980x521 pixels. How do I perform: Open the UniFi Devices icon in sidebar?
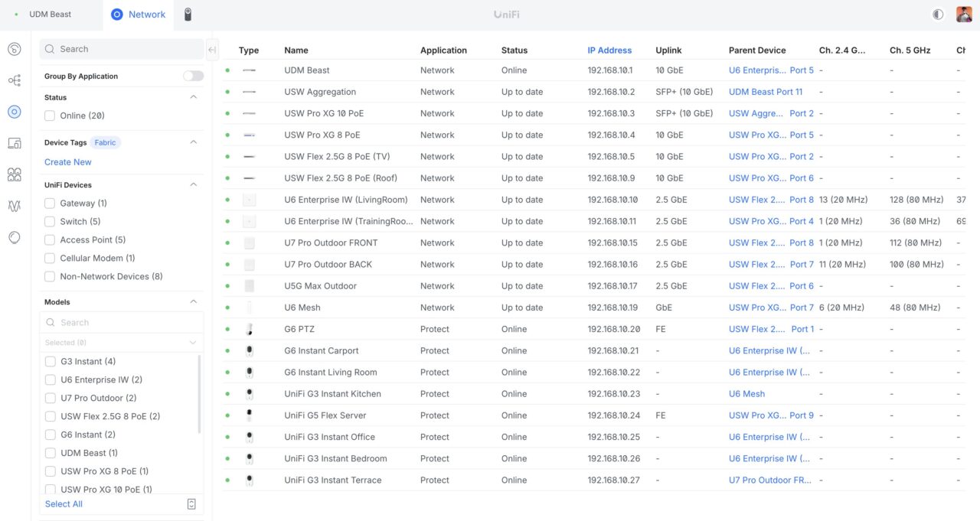pyautogui.click(x=14, y=112)
